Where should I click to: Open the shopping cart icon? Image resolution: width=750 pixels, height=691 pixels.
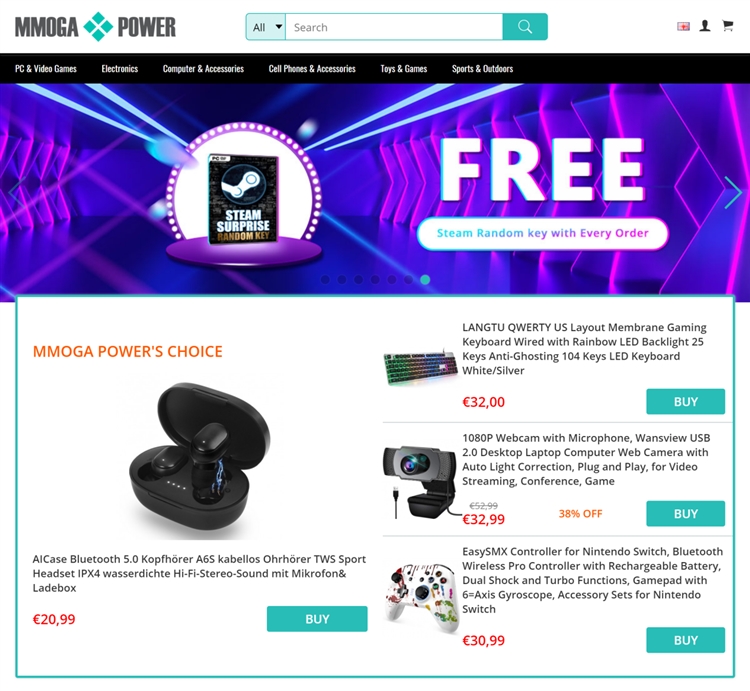[728, 26]
